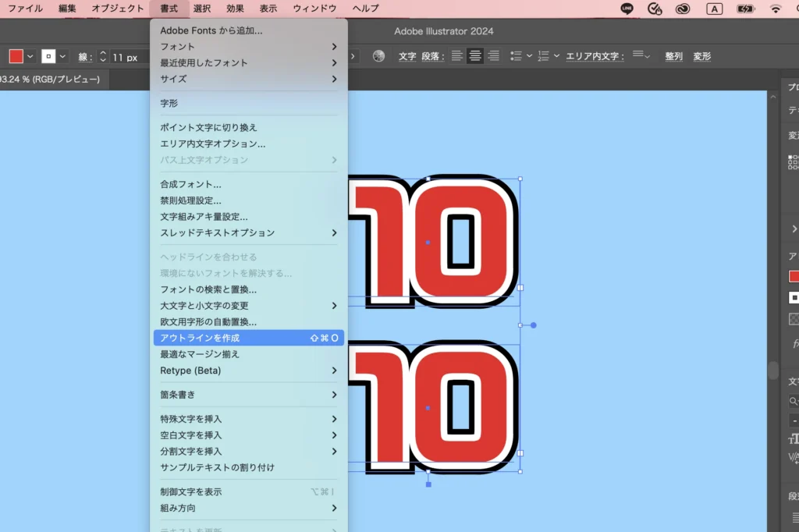Open the fill color dropdown arrow

click(30, 56)
